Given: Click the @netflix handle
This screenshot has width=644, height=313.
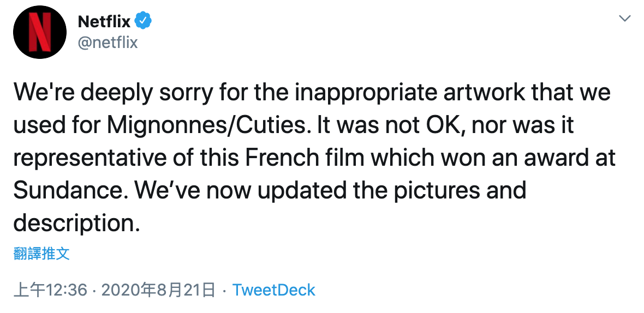Looking at the screenshot, I should (108, 42).
